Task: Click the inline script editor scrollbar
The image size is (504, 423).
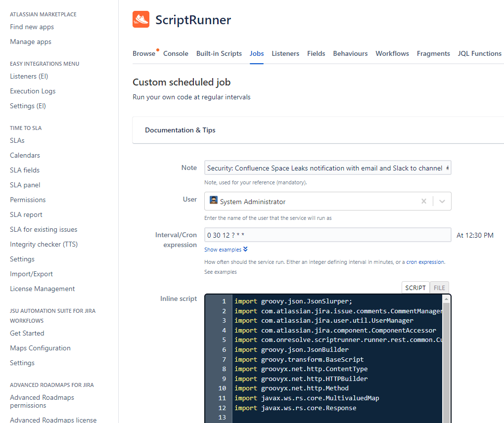Action: coord(446,356)
